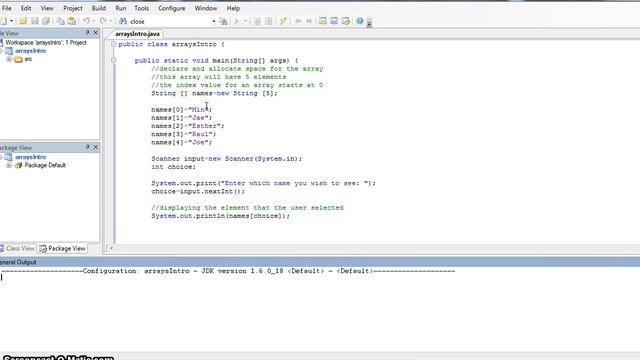Close the File View panel
The width and height of the screenshot is (640, 360).
[x=96, y=33]
